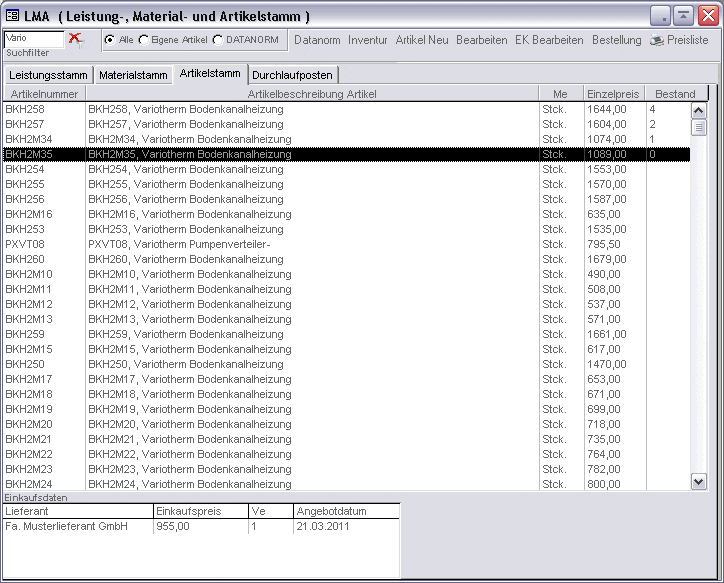Sort by the Artikelnummer column header
Screen dimensions: 724x583
click(45, 94)
